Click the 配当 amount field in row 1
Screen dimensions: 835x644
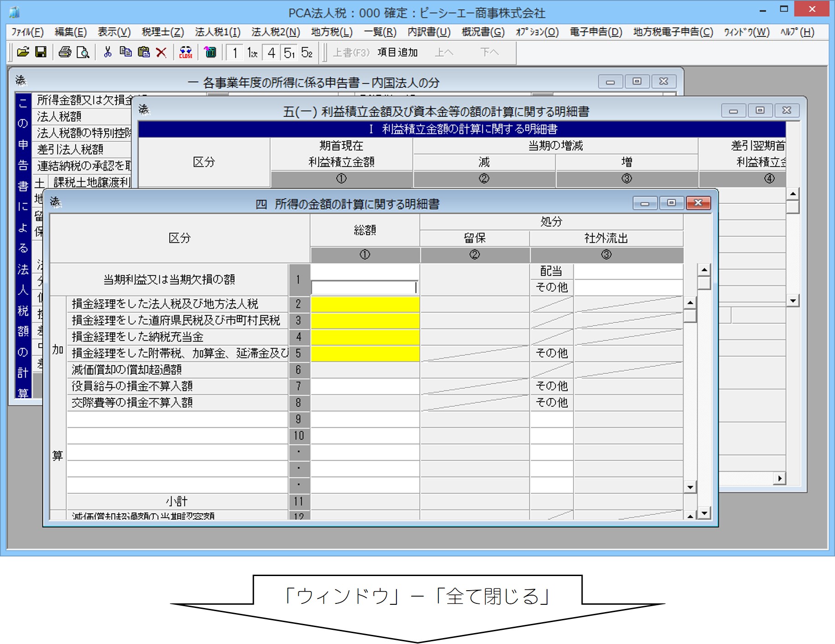click(628, 271)
